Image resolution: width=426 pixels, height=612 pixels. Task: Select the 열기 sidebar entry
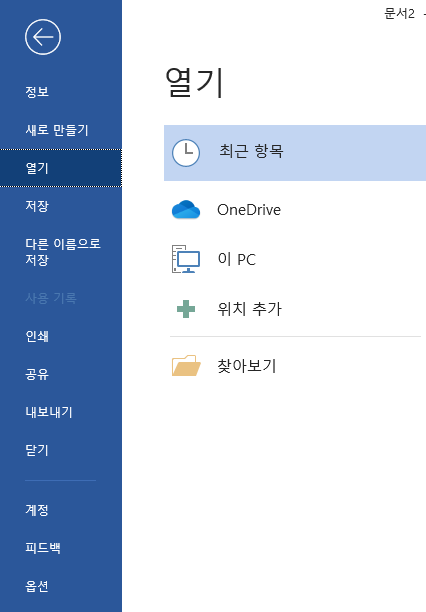point(61,168)
